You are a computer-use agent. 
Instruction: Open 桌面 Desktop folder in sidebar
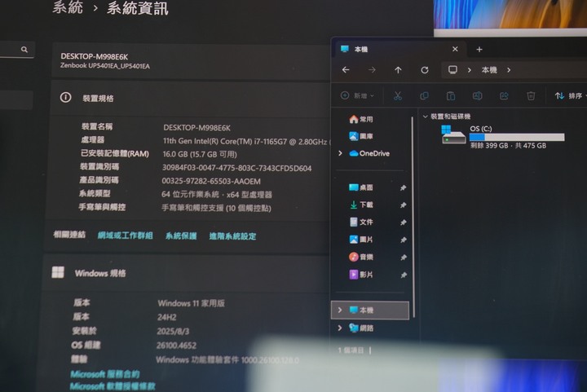(361, 187)
